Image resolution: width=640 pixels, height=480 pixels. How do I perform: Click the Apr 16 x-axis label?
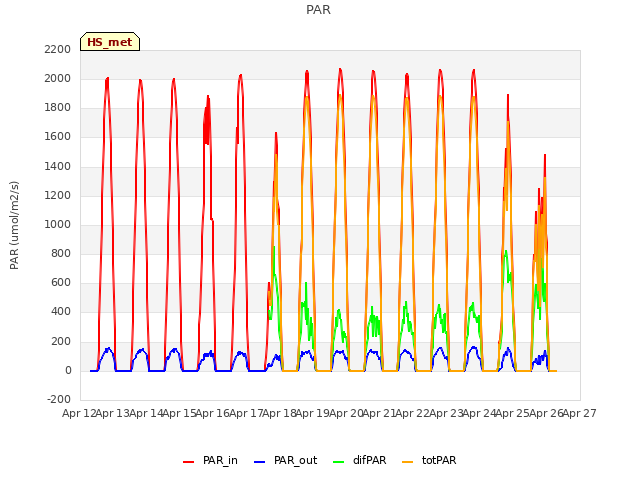pos(213,413)
